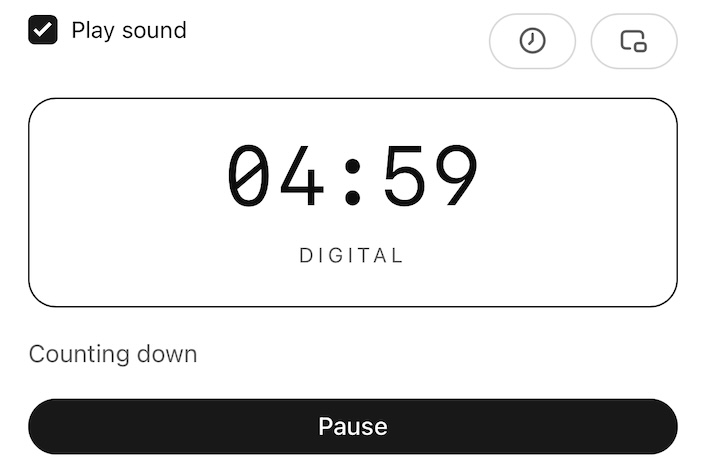This screenshot has height=475, width=706.
Task: Click the word Play beside the checkbox
Action: coord(93,30)
